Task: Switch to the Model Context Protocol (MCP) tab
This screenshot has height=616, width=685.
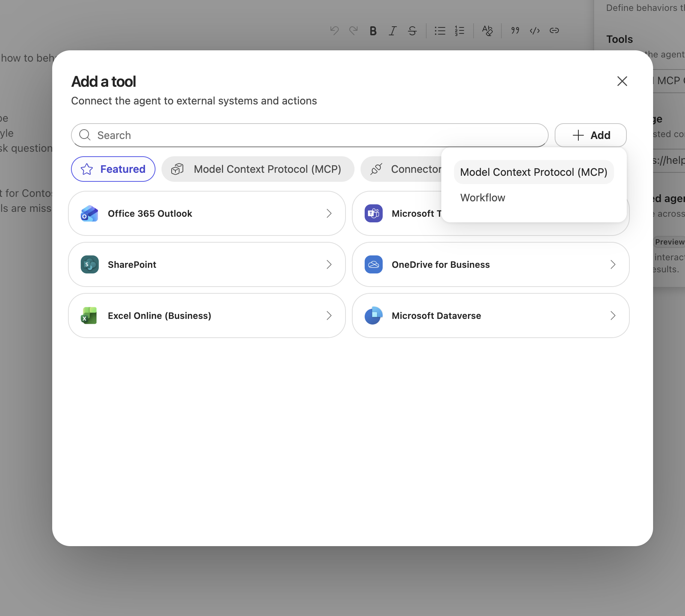Action: coord(258,169)
